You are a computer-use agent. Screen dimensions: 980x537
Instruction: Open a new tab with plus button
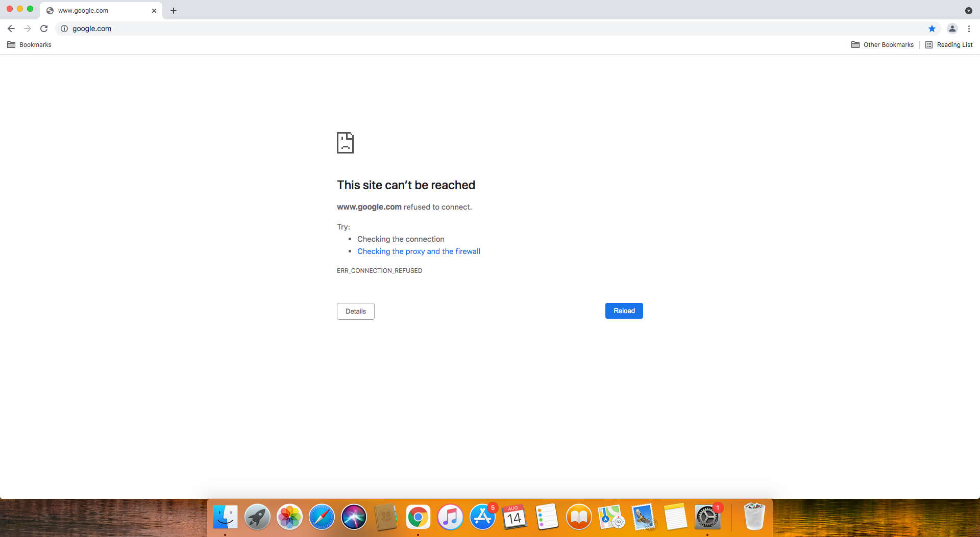tap(174, 11)
